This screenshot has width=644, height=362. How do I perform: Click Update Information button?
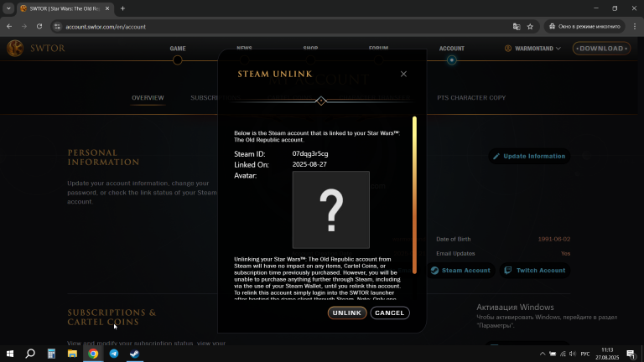529,157
